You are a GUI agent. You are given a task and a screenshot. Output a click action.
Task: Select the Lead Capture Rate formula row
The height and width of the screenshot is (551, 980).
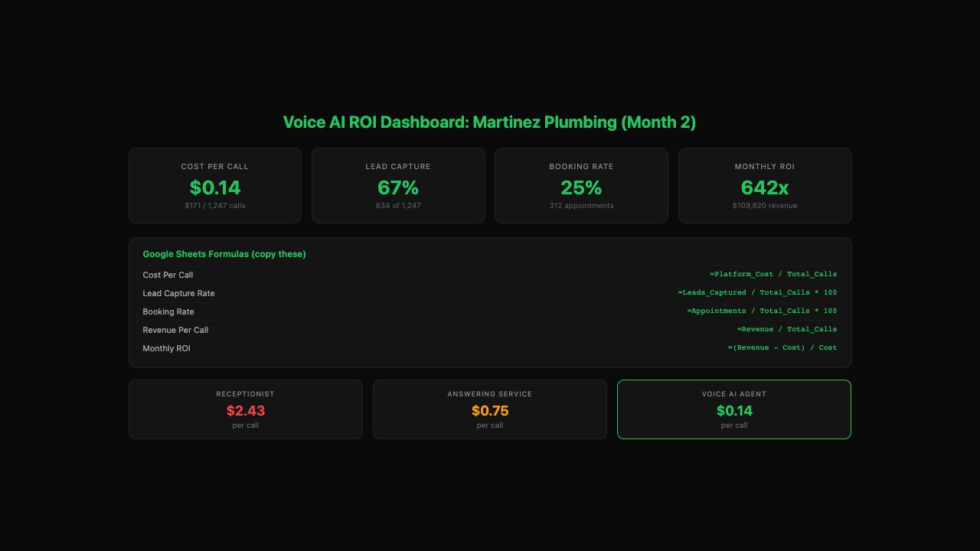coord(758,292)
